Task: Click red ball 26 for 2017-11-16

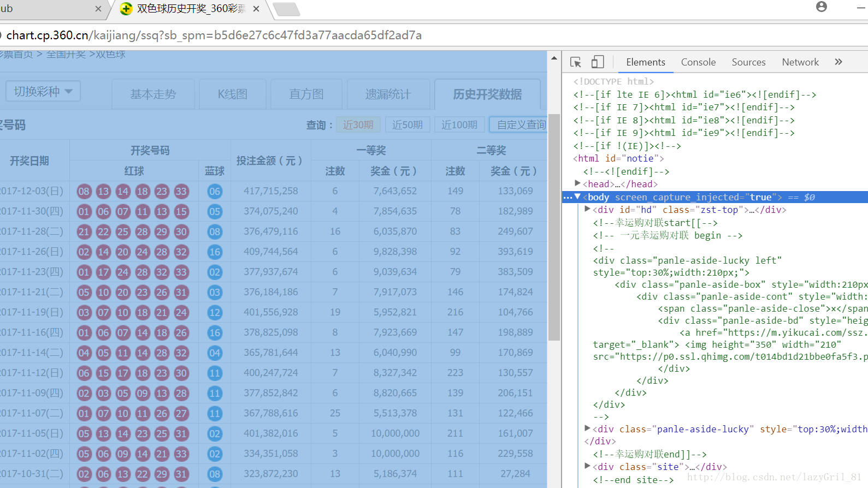Action: pos(181,333)
